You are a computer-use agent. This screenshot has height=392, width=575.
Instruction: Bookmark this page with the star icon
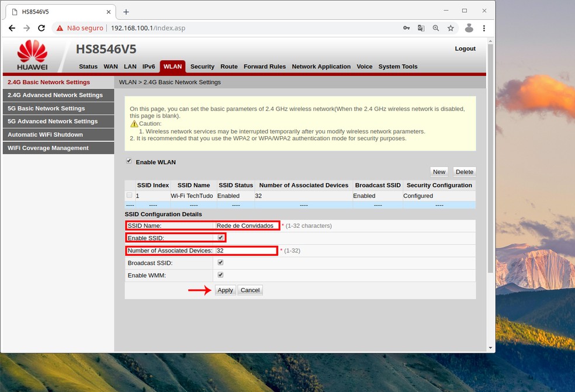click(x=451, y=28)
